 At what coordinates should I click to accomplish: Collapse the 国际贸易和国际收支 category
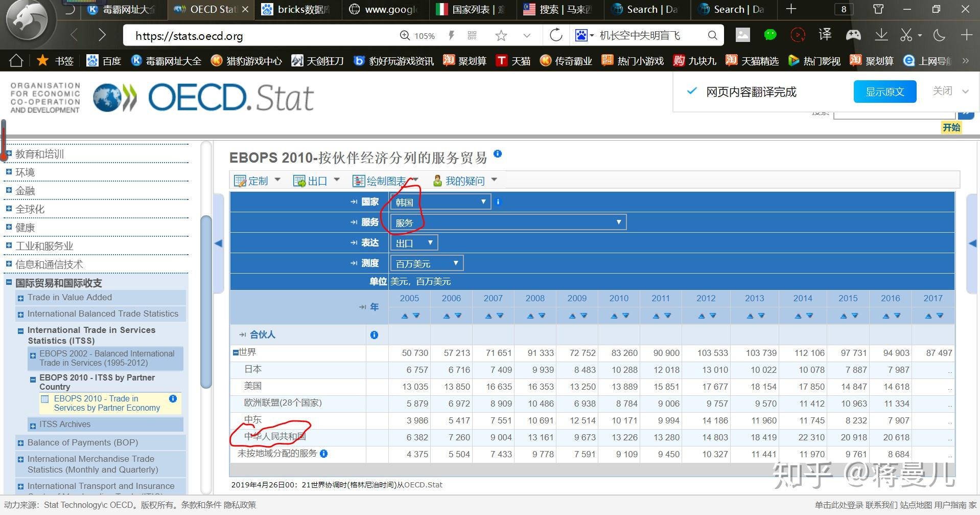9,282
